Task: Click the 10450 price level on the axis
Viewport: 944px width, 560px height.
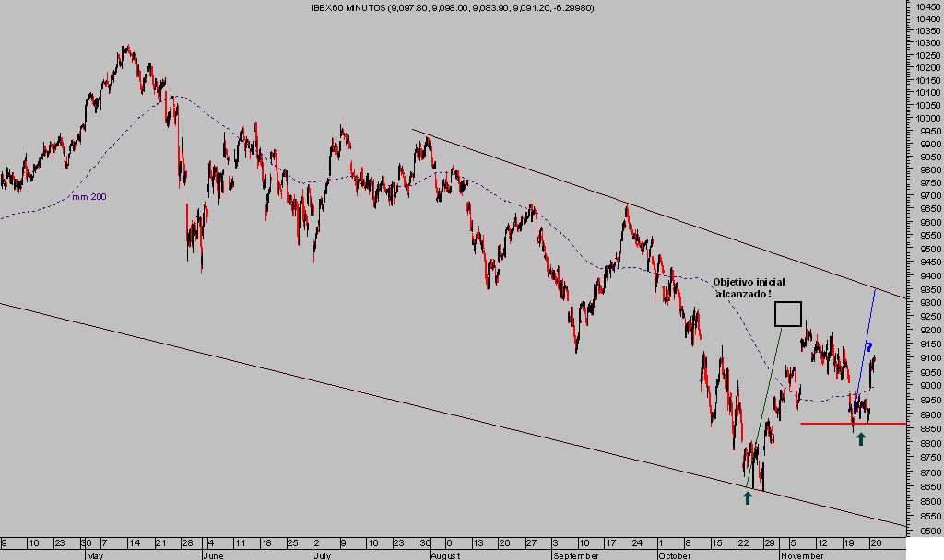Action: 927,7
